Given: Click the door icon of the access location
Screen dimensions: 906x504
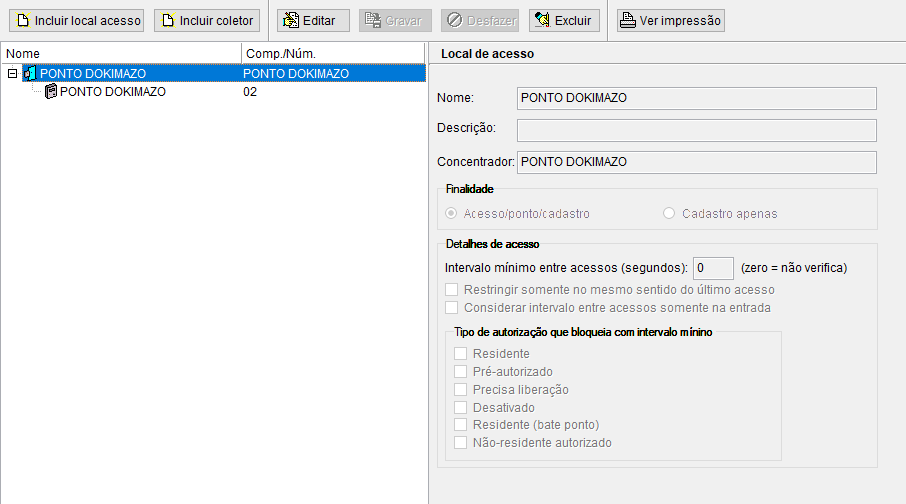Looking at the screenshot, I should [x=29, y=74].
